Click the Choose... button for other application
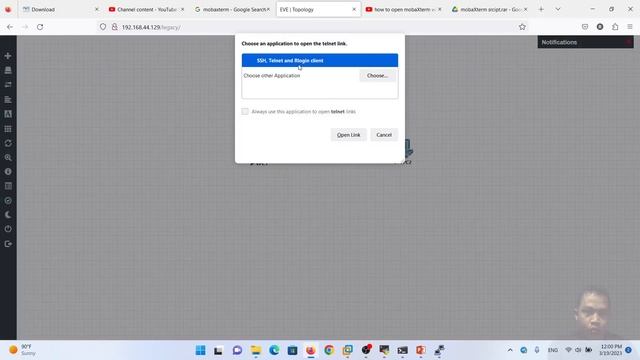The height and width of the screenshot is (360, 640). pos(377,76)
